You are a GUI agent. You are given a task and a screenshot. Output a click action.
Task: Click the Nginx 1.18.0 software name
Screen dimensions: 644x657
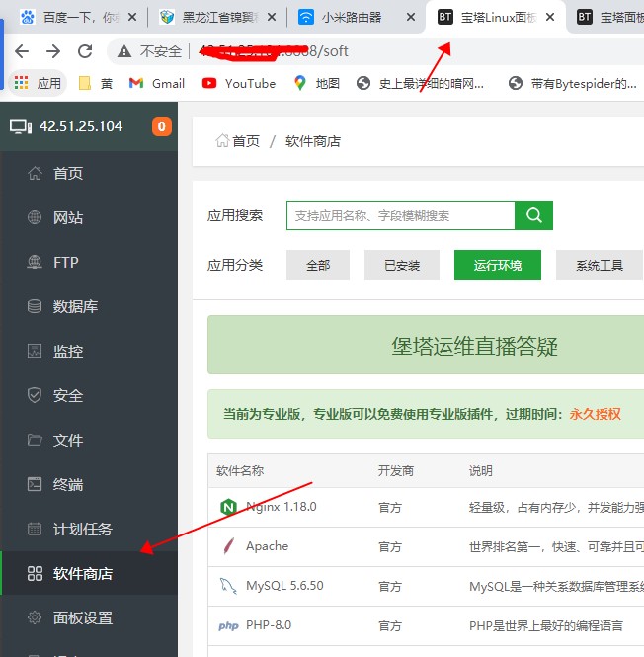282,507
